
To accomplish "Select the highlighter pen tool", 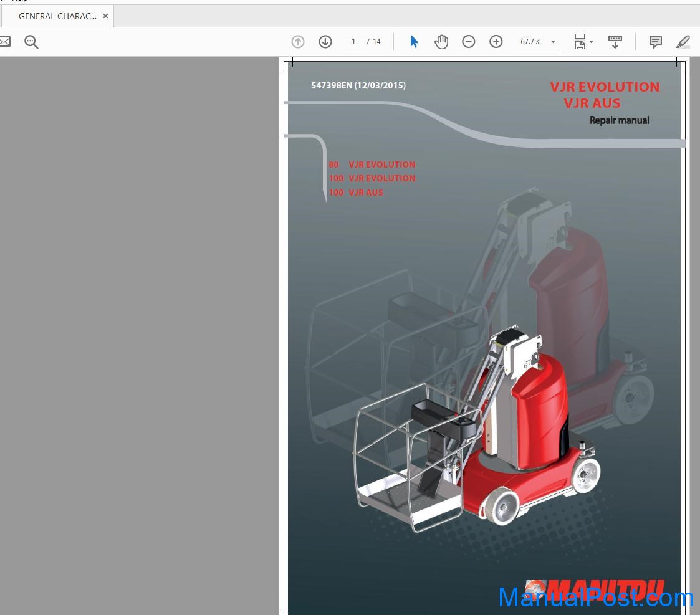I will (x=683, y=42).
